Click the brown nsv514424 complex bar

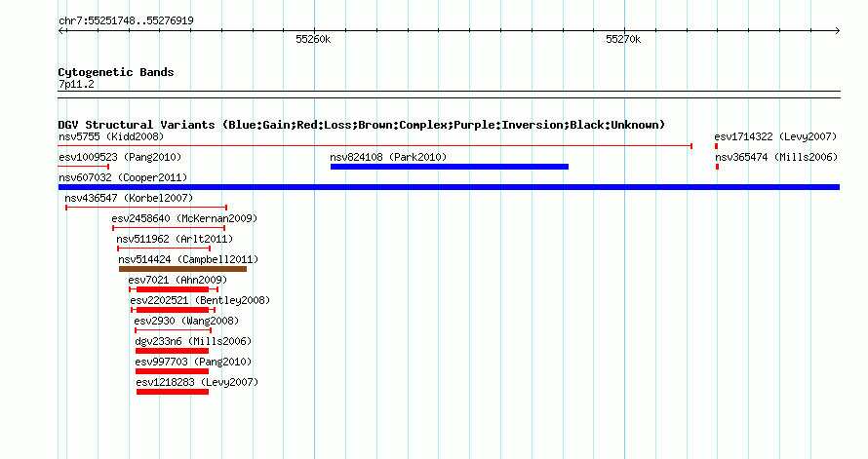(182, 269)
